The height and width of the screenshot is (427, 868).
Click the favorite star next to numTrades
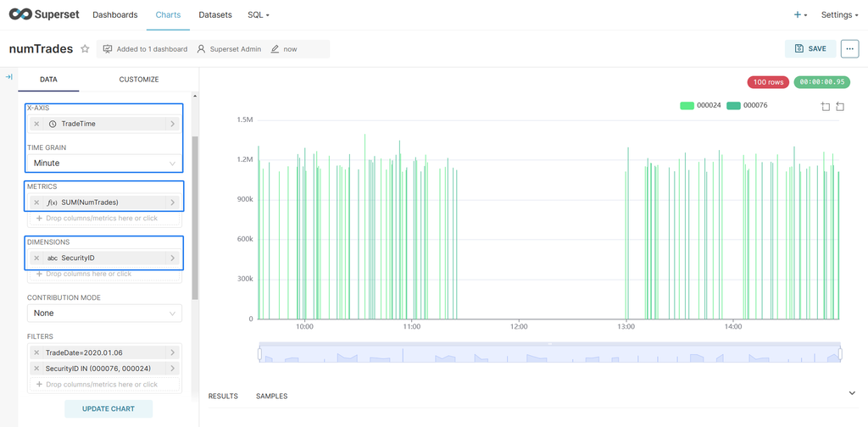[x=85, y=49]
